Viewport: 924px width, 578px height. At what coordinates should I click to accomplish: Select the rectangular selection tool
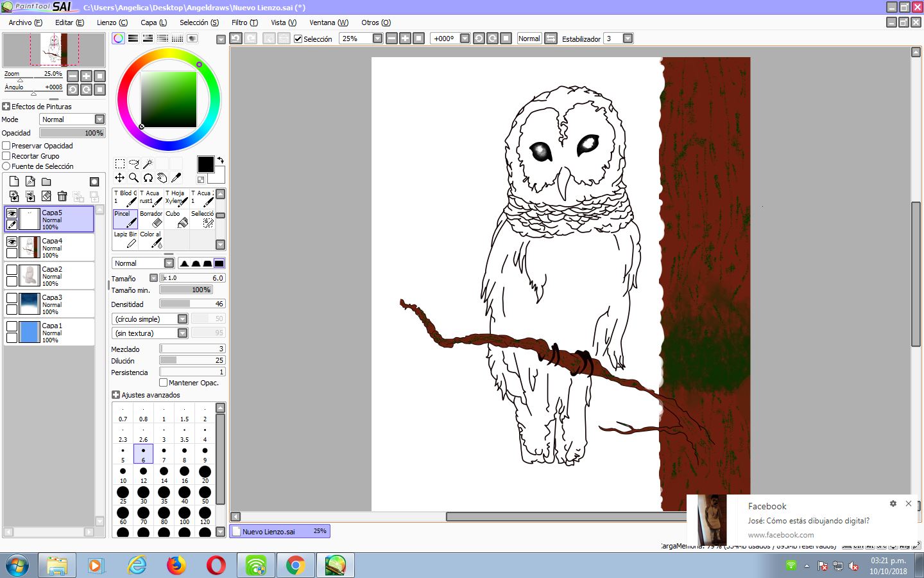pos(120,164)
